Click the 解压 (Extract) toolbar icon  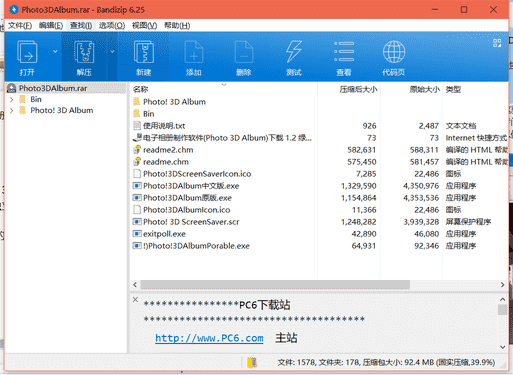pos(84,52)
